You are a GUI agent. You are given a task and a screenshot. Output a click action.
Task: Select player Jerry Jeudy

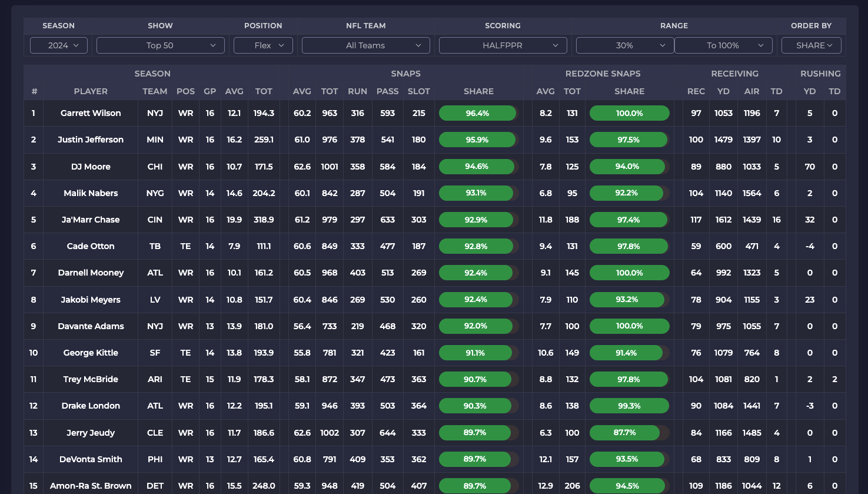(91, 433)
